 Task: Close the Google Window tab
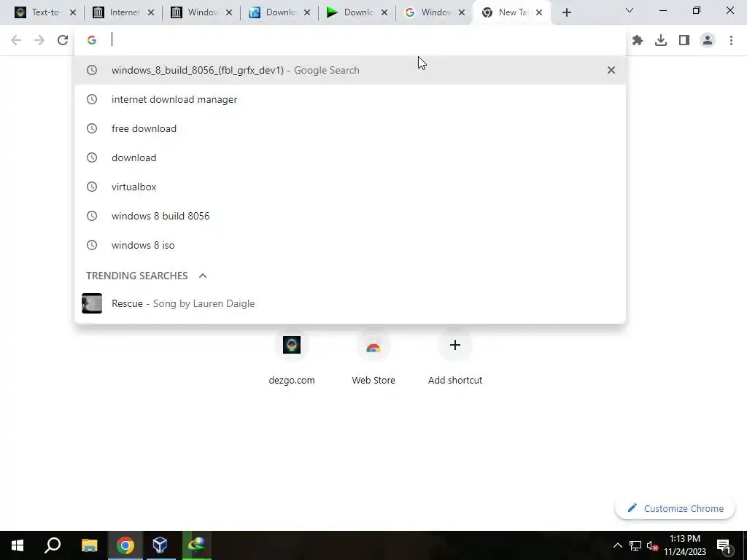pyautogui.click(x=462, y=12)
